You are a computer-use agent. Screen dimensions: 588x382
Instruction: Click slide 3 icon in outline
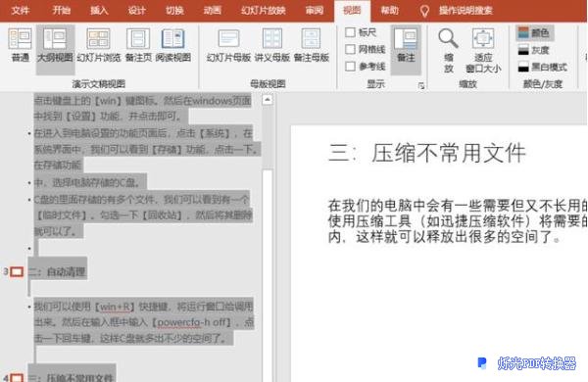[x=17, y=271]
